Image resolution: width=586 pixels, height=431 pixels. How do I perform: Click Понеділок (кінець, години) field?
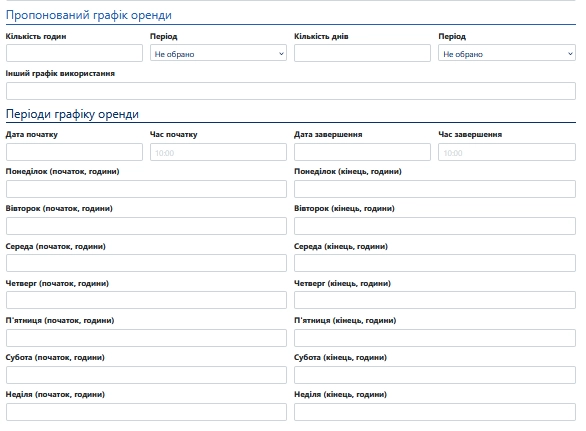coord(435,189)
